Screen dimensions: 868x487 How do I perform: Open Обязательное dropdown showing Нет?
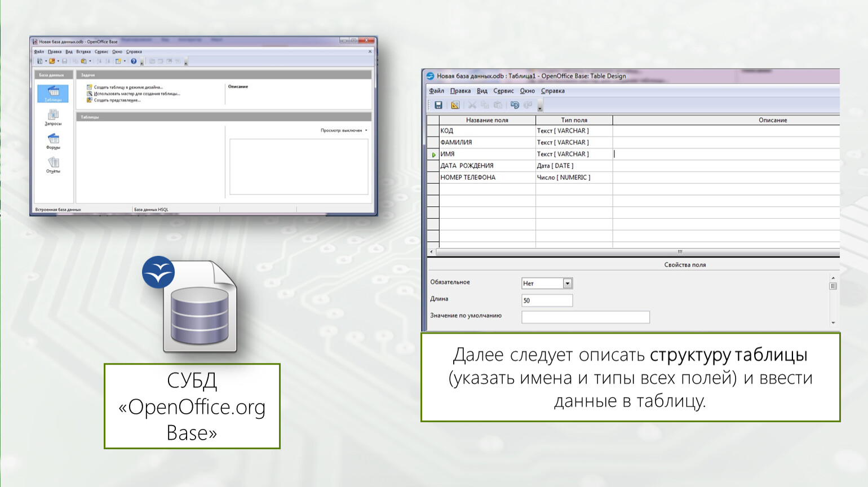pyautogui.click(x=547, y=284)
